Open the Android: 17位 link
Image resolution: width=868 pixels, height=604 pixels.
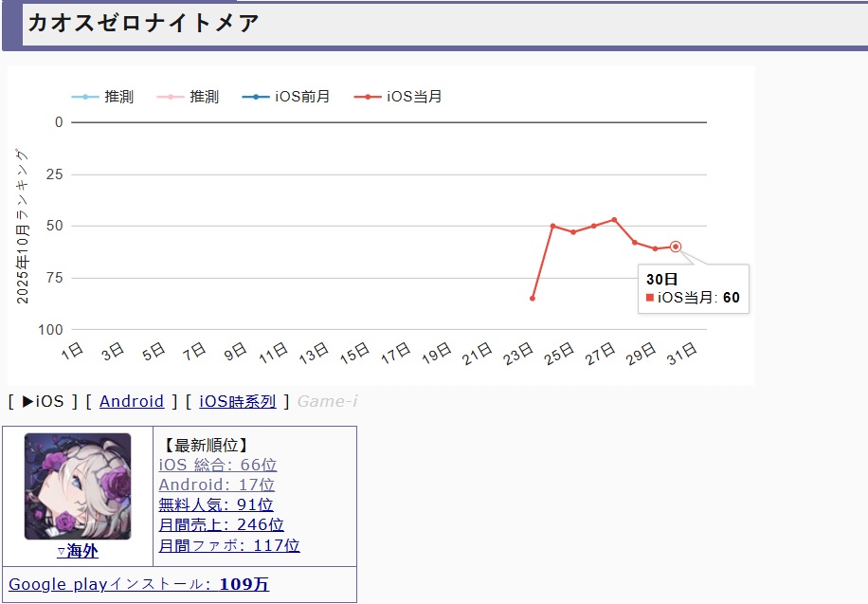216,485
